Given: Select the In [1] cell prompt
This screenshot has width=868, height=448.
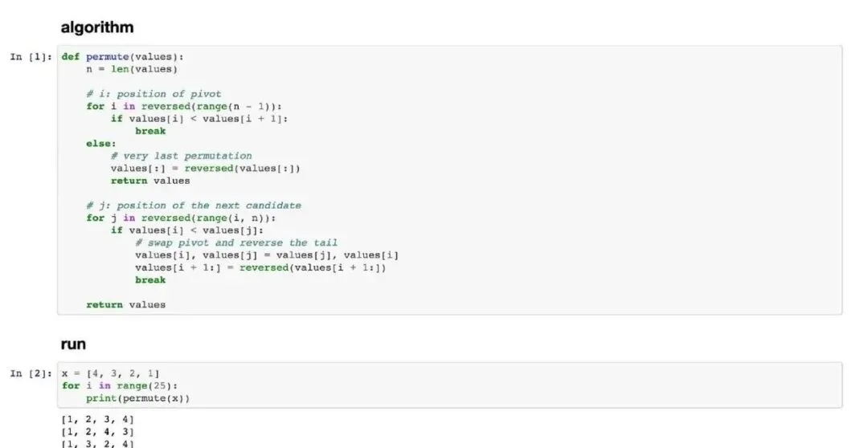Looking at the screenshot, I should pyautogui.click(x=31, y=57).
